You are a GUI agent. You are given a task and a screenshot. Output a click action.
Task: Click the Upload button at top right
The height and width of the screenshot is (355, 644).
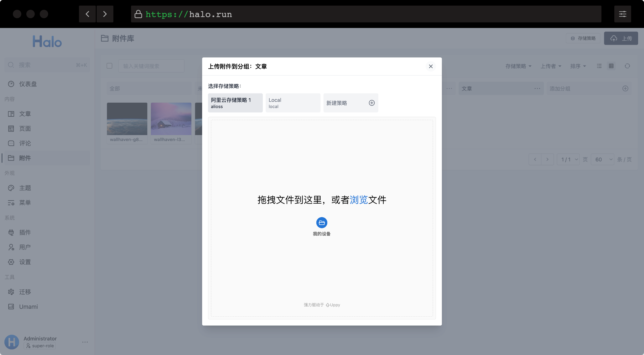(x=621, y=38)
